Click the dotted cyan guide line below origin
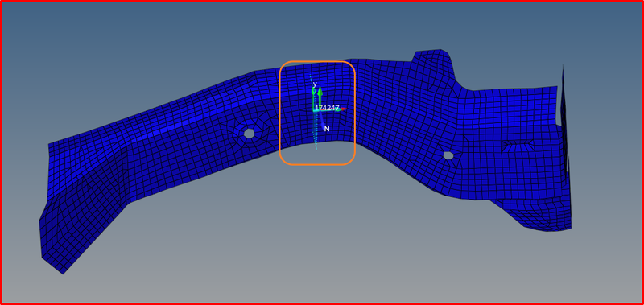Image resolution: width=644 pixels, height=305 pixels. pos(316,131)
